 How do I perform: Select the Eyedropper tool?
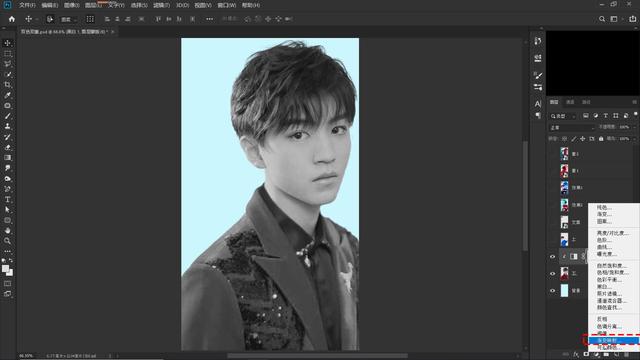(x=7, y=95)
